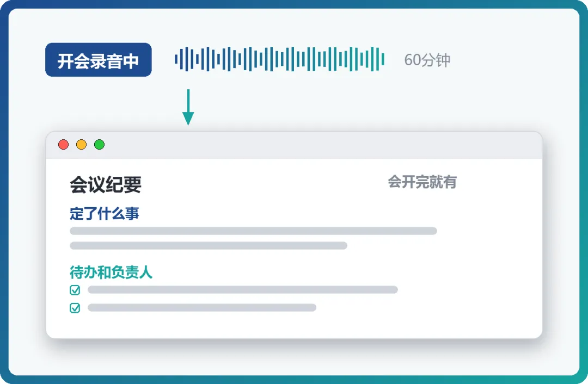
Task: Click the 会开完就有 label
Action: coord(422,182)
